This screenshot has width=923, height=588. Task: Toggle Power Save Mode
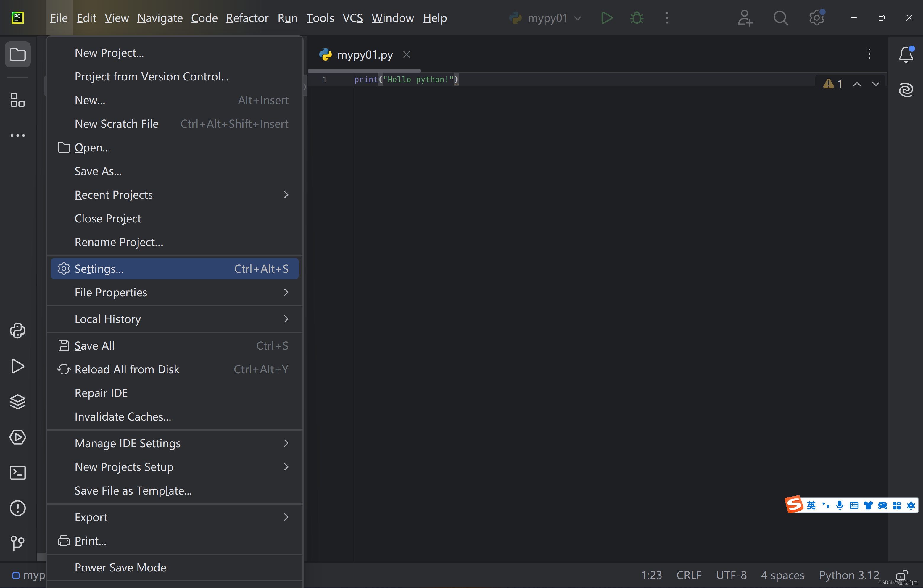(x=120, y=567)
